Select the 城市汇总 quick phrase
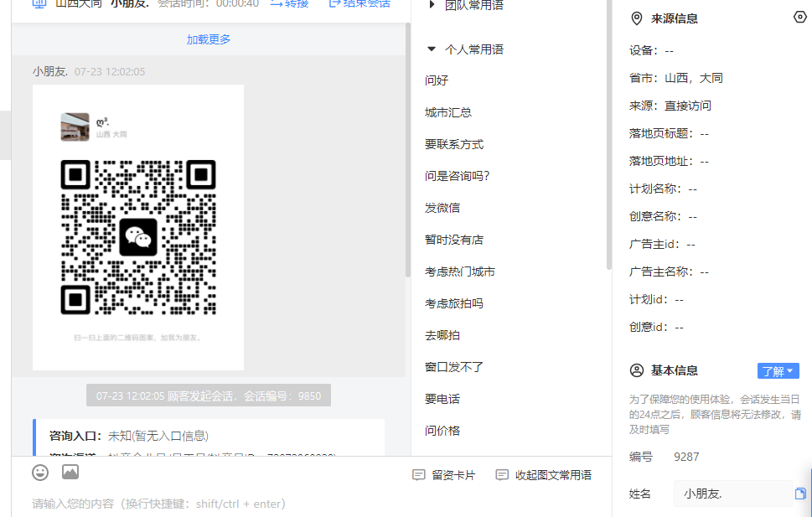The image size is (812, 517). coord(448,112)
